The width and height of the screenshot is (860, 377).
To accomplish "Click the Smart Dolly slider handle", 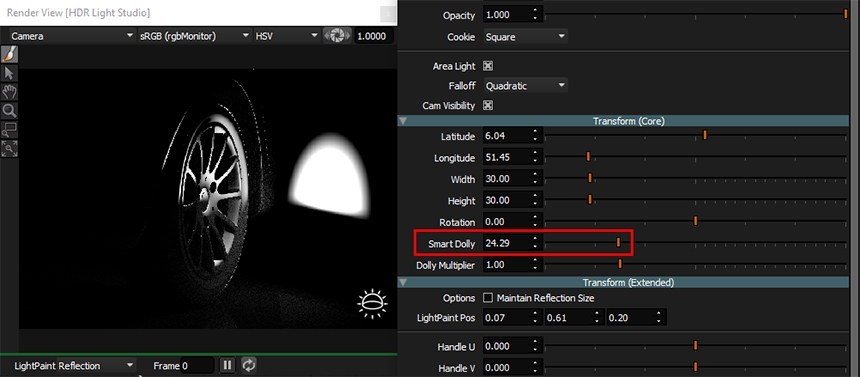I will [618, 242].
